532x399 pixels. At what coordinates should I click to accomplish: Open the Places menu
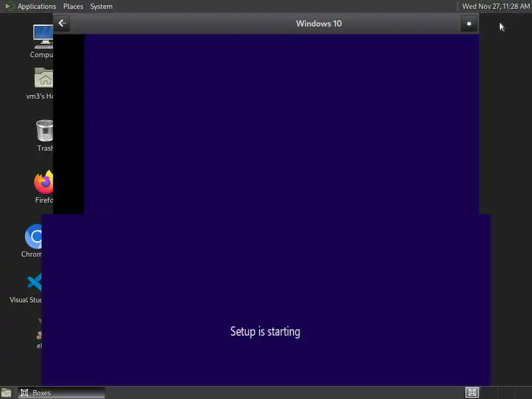click(x=73, y=6)
